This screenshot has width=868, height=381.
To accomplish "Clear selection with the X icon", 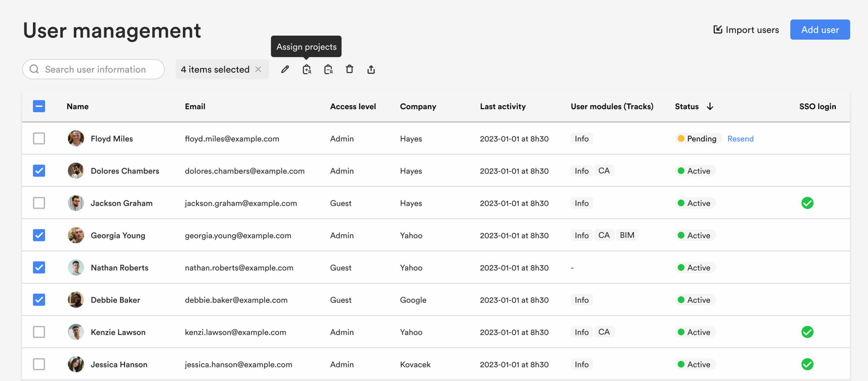I will click(258, 69).
